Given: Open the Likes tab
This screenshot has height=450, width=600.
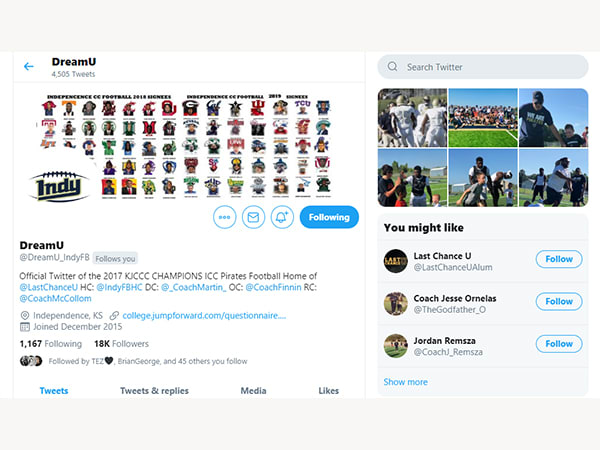Looking at the screenshot, I should (x=329, y=391).
